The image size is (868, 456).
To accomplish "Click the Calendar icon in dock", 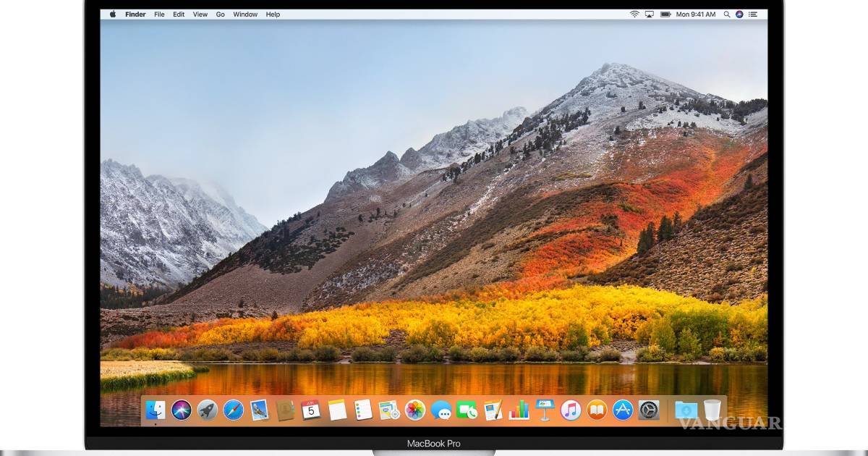I will click(x=311, y=410).
